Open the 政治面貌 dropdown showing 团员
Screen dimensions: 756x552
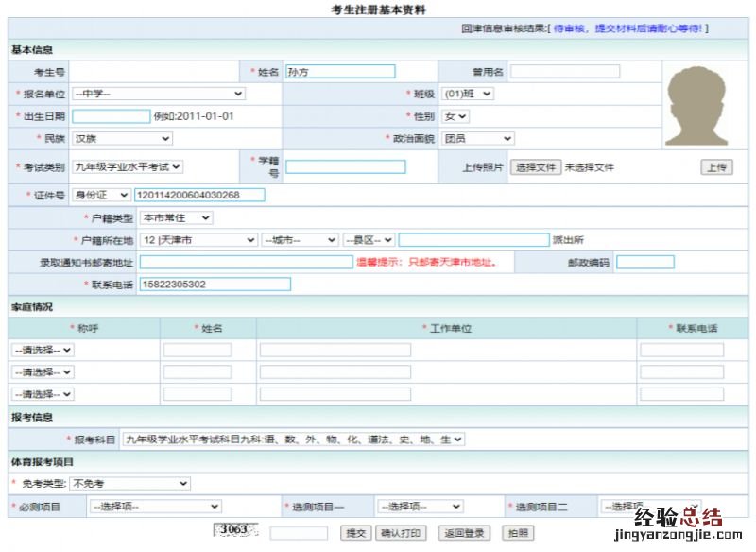[478, 139]
